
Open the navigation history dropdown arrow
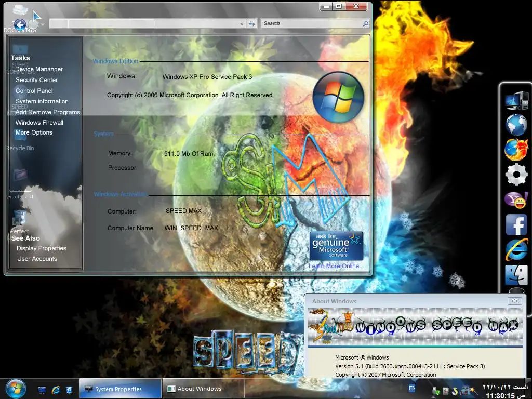coord(43,24)
